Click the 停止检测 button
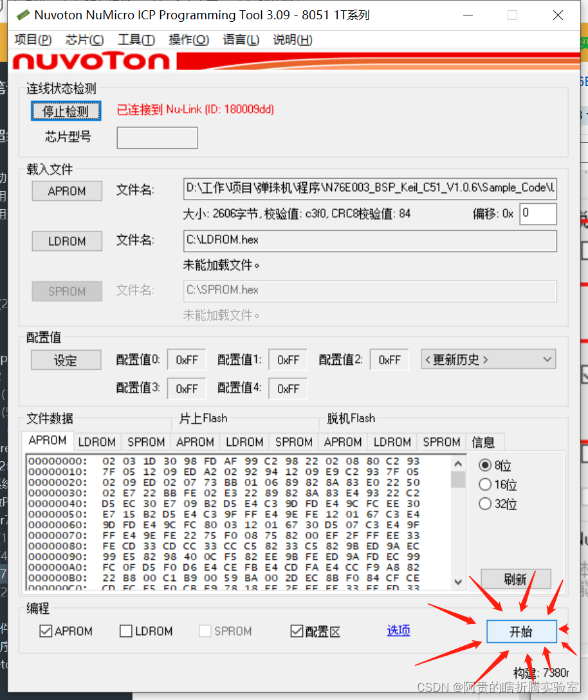This screenshot has height=700, width=588. pyautogui.click(x=66, y=110)
